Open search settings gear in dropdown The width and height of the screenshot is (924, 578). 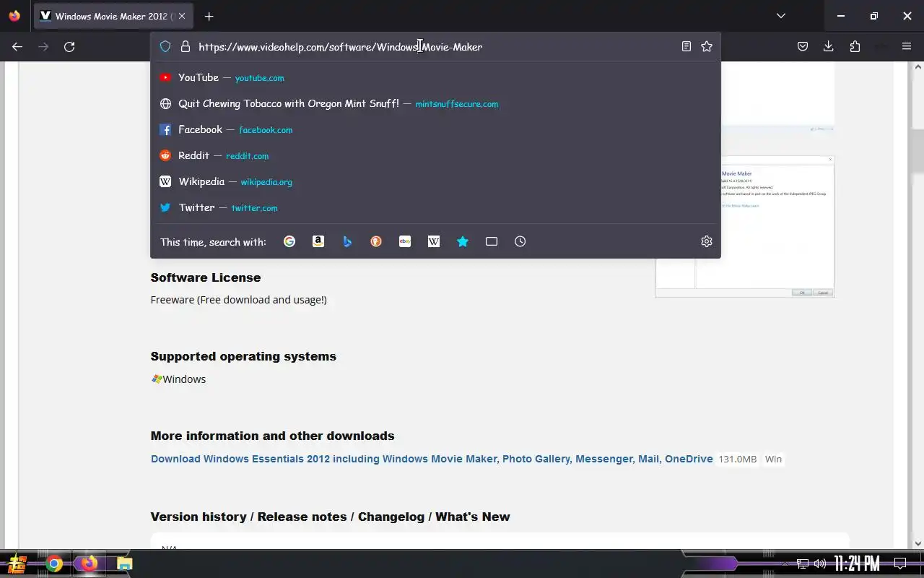[x=707, y=241]
